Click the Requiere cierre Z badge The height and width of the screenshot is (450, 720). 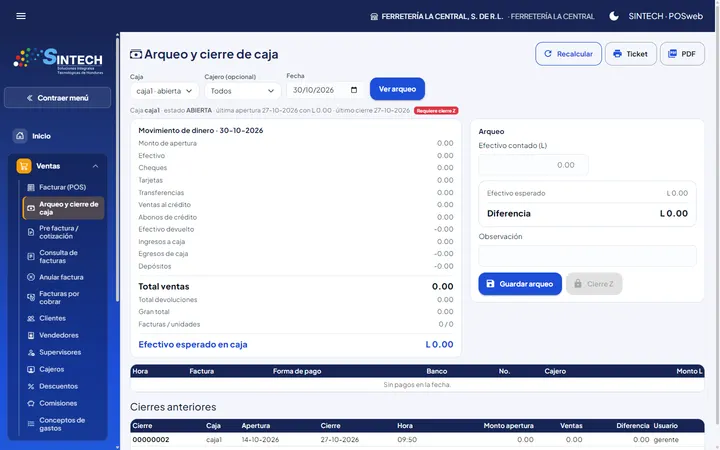point(436,111)
